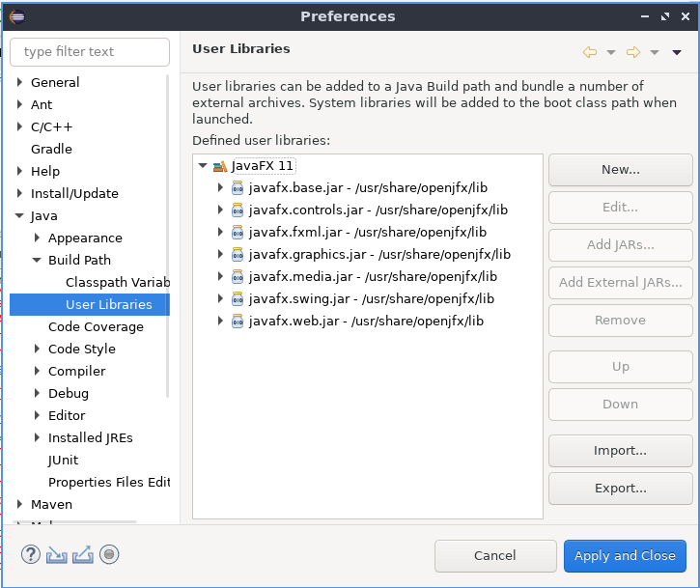Select Code Coverage in the preferences tree
This screenshot has height=588, width=700.
pyautogui.click(x=96, y=326)
